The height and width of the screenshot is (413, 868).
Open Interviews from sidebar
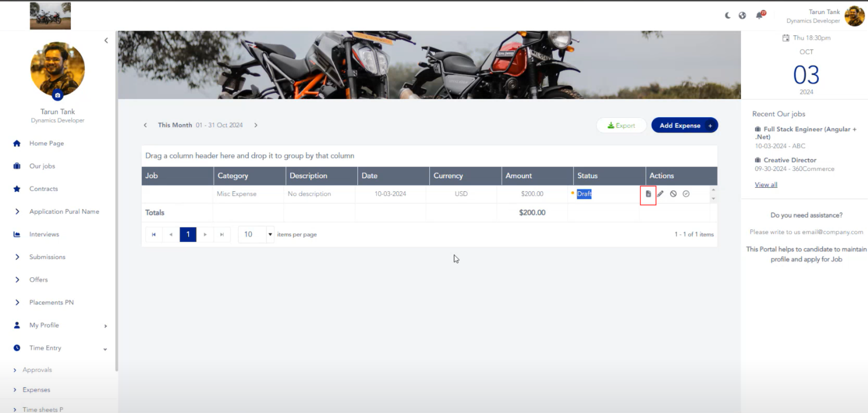pyautogui.click(x=44, y=234)
